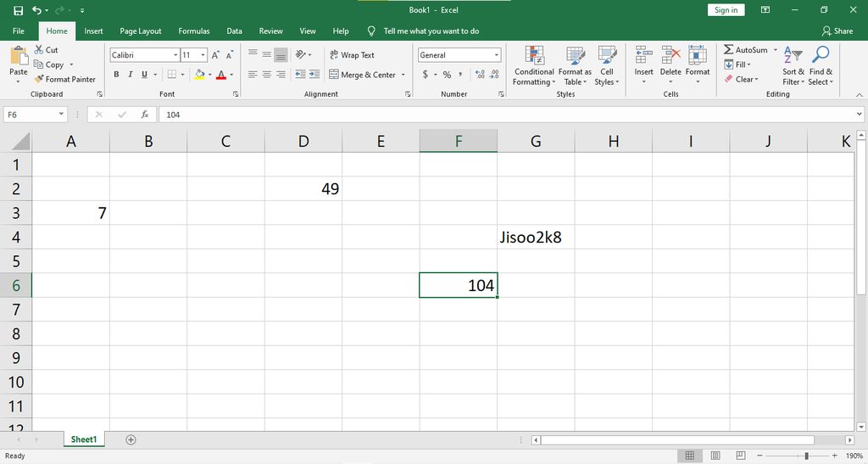Click the Clear button
This screenshot has height=464, width=868.
pyautogui.click(x=741, y=79)
